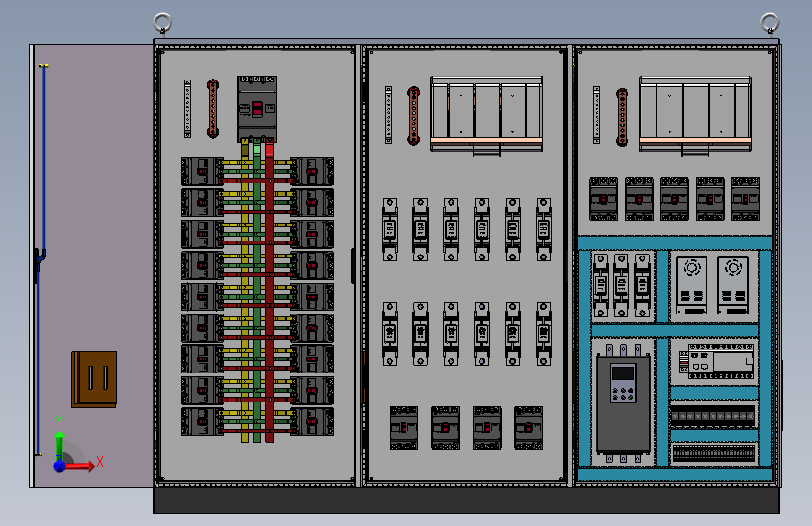Pick the leftmost fuse holder in the middle panel's upper row
Viewport: 812px width, 526px height.
coord(390,229)
